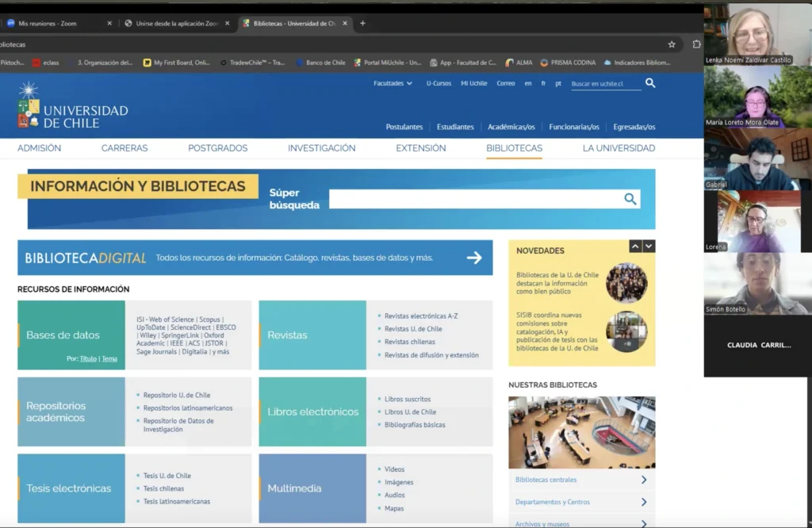Click the BIBLIOTECA DIGITAL arrow icon
This screenshot has width=812, height=528.
tap(474, 257)
